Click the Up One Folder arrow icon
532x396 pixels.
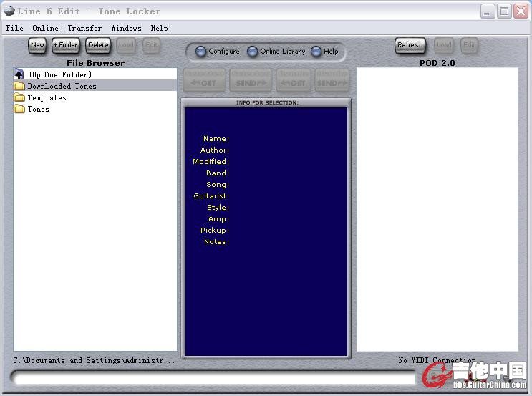click(19, 74)
